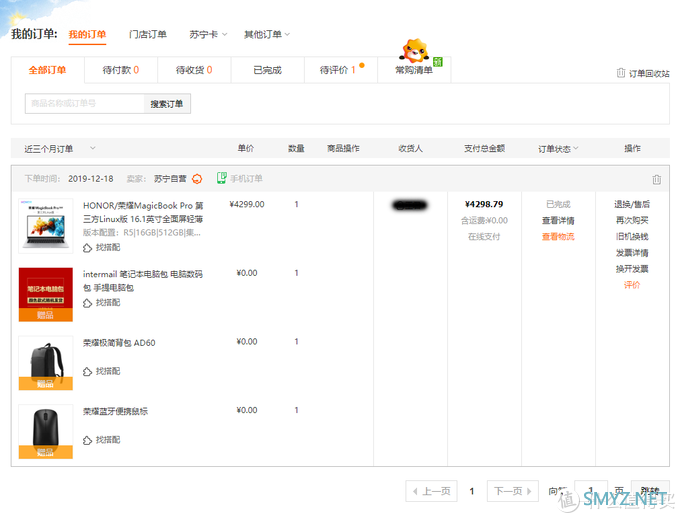The image size is (680, 518).
Task: Open the 荣耀极简背包 AD60 product title
Action: pyautogui.click(x=119, y=343)
